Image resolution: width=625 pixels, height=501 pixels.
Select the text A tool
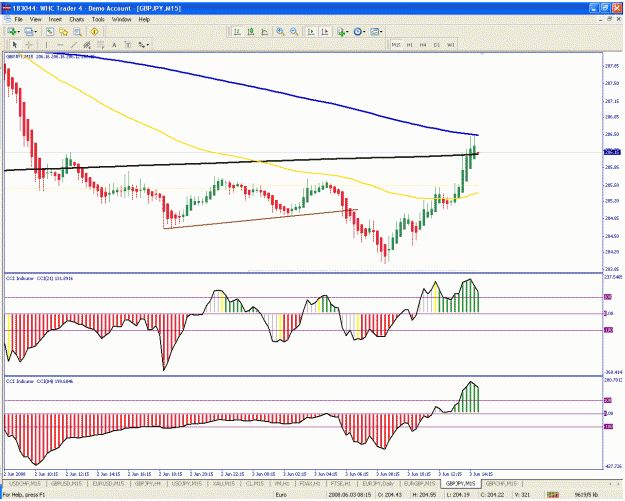click(114, 45)
